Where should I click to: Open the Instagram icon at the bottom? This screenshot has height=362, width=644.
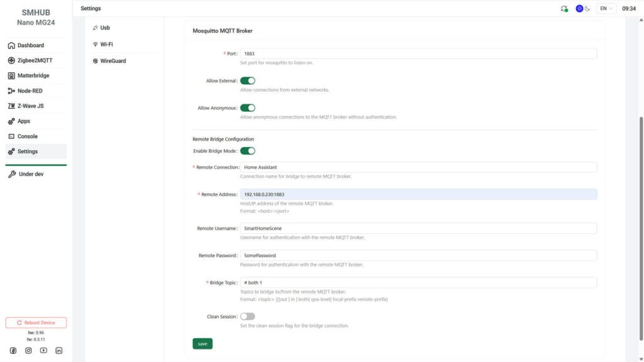pyautogui.click(x=28, y=351)
